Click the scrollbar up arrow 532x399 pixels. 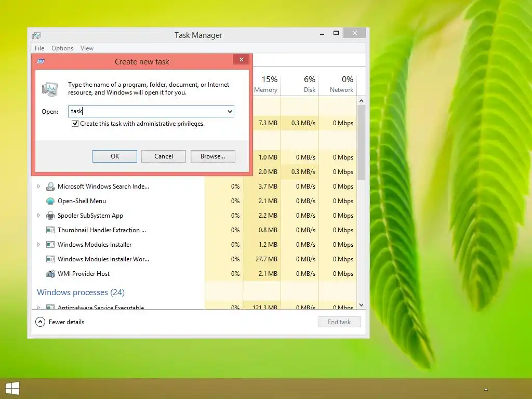[x=362, y=101]
